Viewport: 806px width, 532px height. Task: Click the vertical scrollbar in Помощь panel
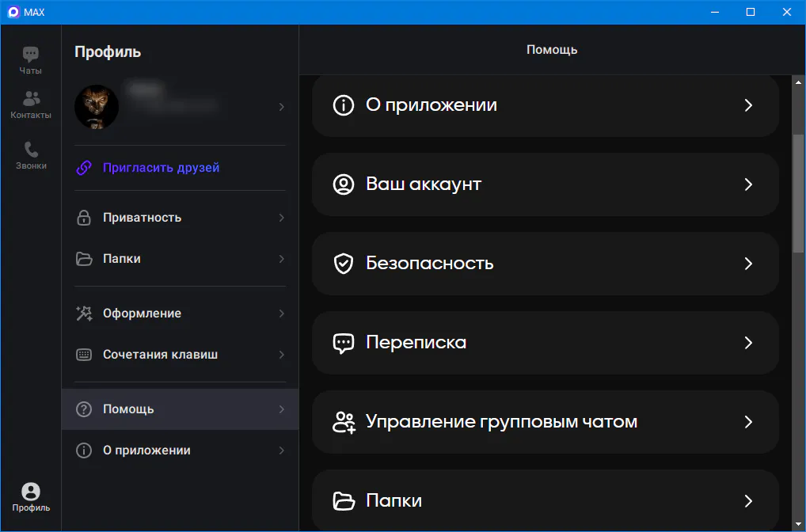point(798,194)
